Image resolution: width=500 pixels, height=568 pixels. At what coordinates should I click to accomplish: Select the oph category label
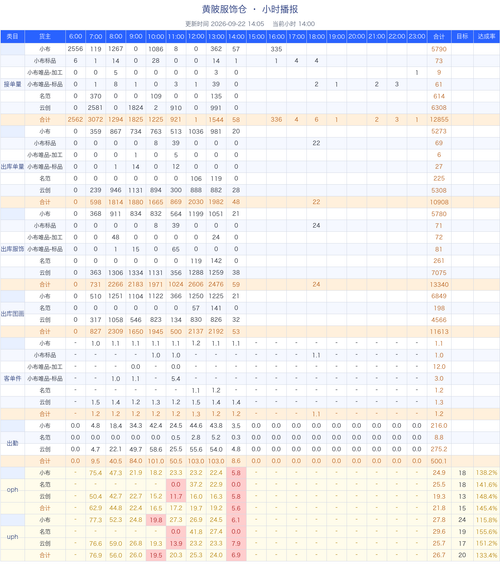click(12, 490)
